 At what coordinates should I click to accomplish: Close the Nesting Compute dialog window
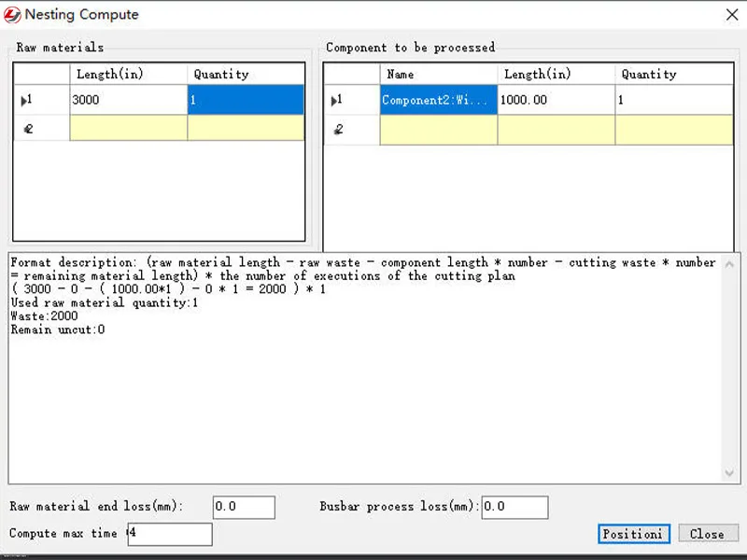point(731,15)
